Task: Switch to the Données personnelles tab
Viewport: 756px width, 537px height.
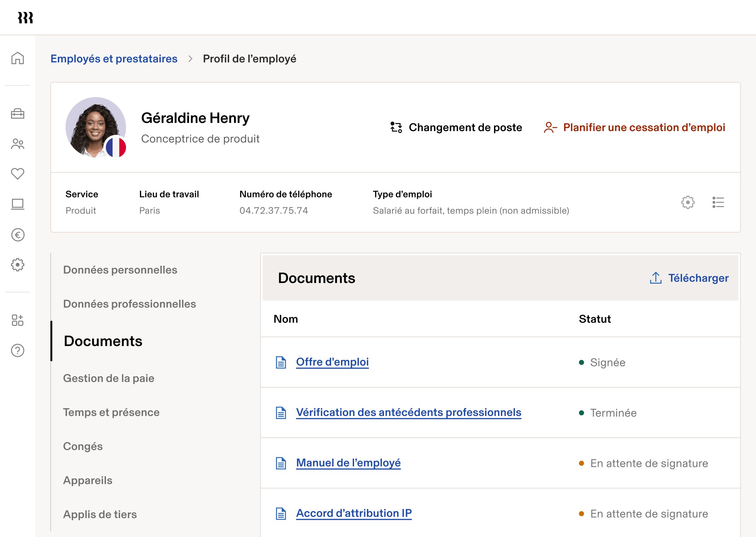Action: (x=120, y=270)
